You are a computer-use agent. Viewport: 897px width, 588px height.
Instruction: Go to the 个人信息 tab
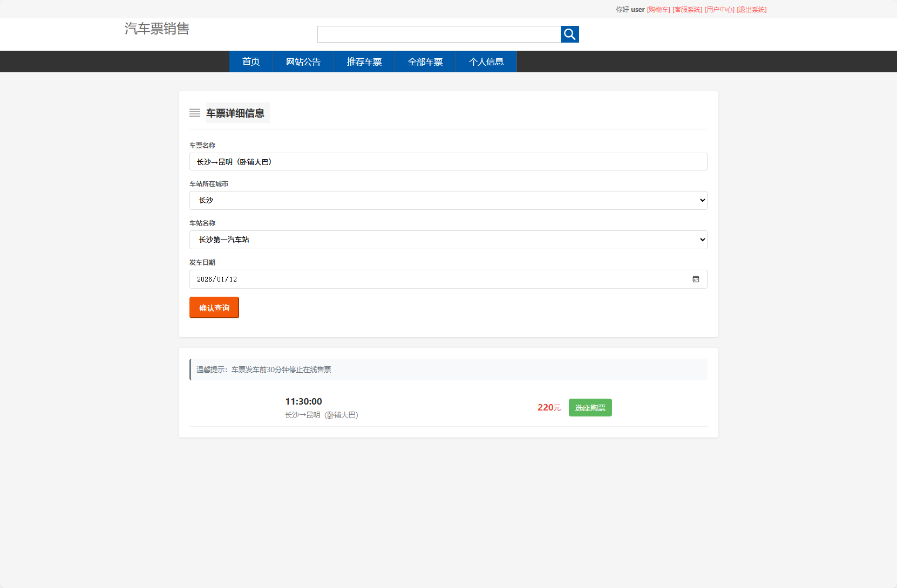click(486, 61)
